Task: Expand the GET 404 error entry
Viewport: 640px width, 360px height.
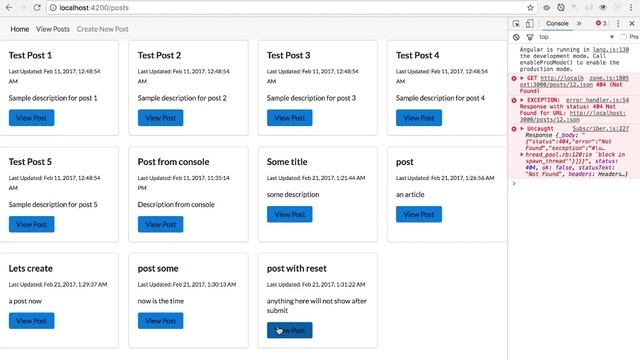Action: pos(522,78)
